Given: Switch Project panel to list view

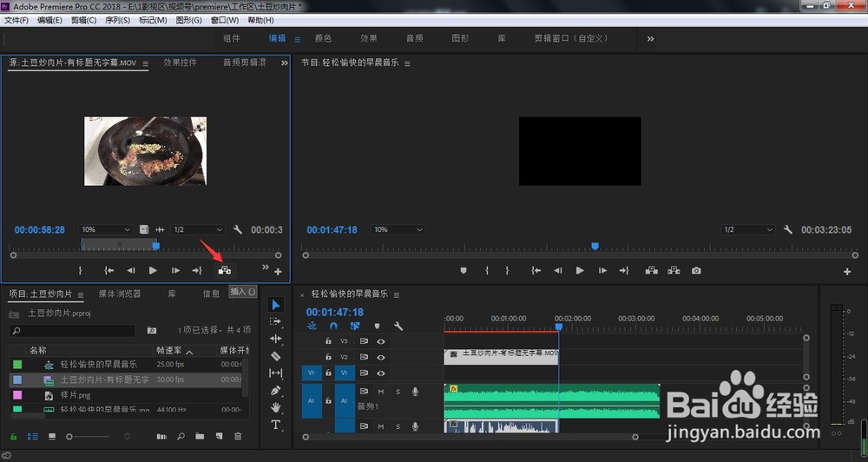Looking at the screenshot, I should point(33,437).
